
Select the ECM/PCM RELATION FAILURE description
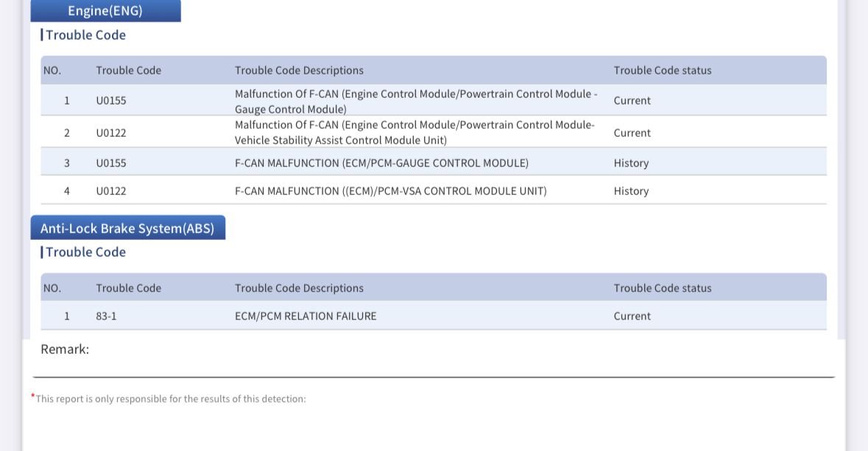coord(306,316)
